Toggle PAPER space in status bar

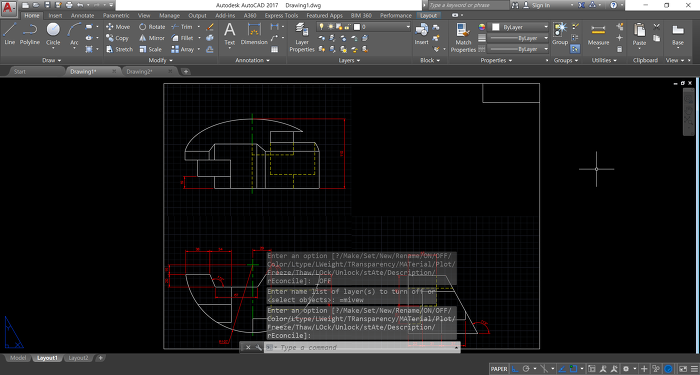[499, 369]
